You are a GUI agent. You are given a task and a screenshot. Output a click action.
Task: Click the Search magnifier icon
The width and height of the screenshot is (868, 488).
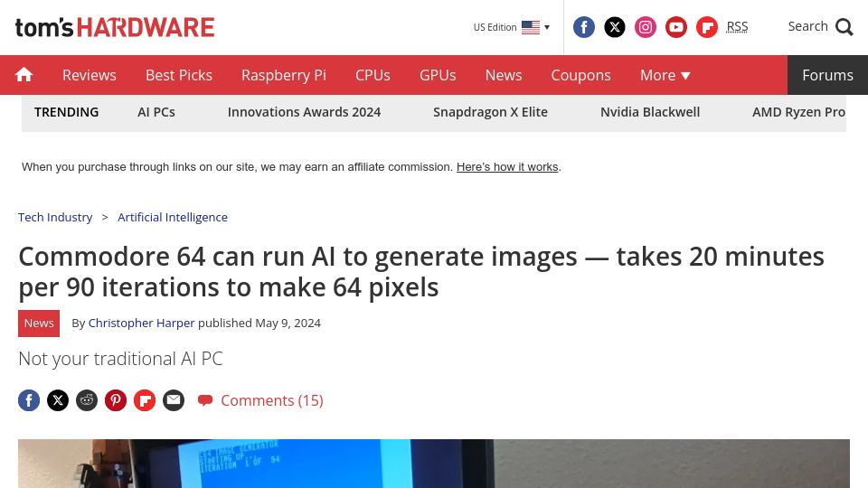point(844,27)
